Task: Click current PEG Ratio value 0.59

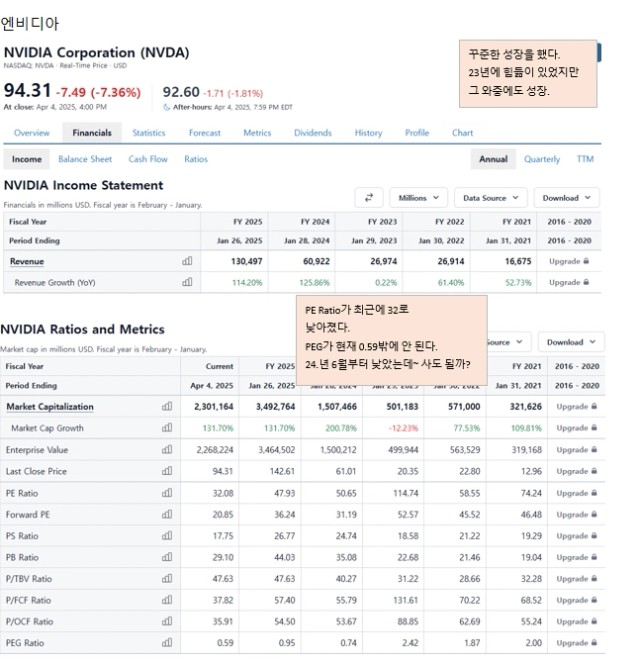Action: 225,643
